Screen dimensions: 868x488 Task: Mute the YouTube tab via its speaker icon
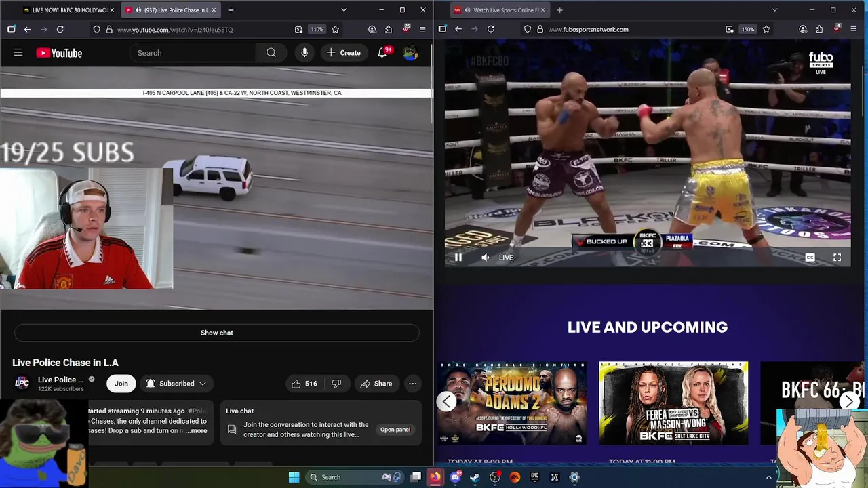(138, 10)
